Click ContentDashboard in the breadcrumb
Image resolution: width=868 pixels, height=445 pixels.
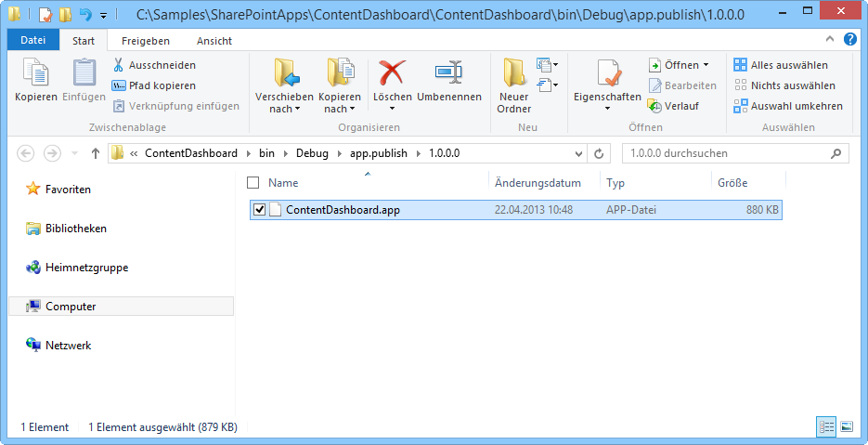pyautogui.click(x=191, y=153)
